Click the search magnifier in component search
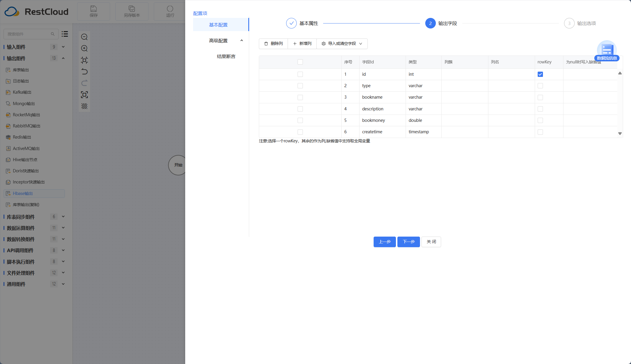The height and width of the screenshot is (364, 631). 53,34
